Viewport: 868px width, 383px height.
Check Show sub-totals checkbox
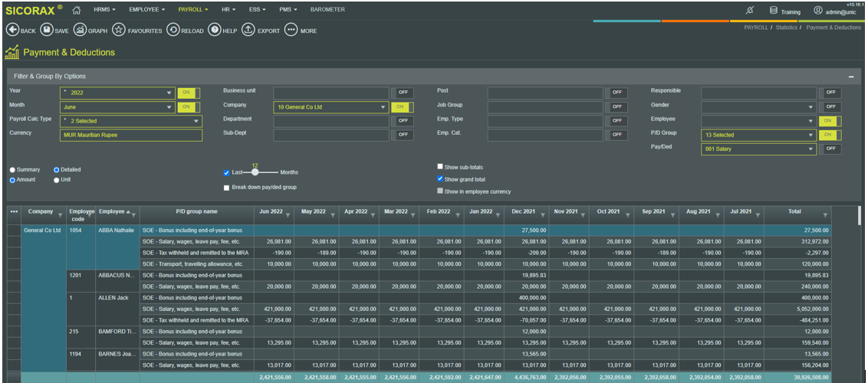(440, 167)
